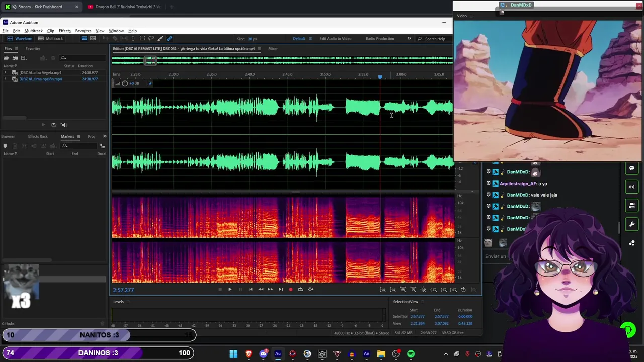Screen dimensions: 644x362
Task: Fast forward the playhead
Action: [x=270, y=289]
